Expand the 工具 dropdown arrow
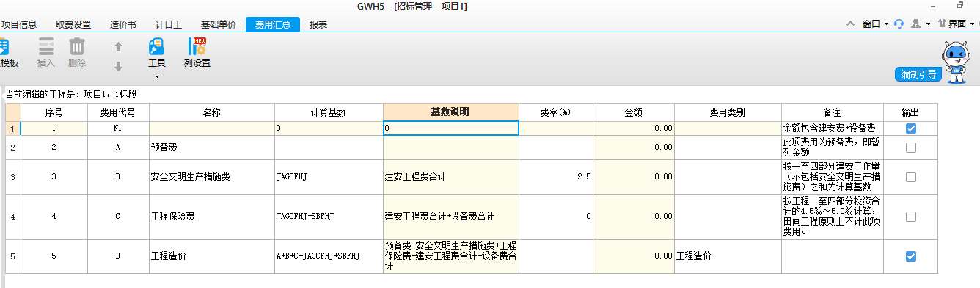Screen dimensions: 980x288 point(157,76)
